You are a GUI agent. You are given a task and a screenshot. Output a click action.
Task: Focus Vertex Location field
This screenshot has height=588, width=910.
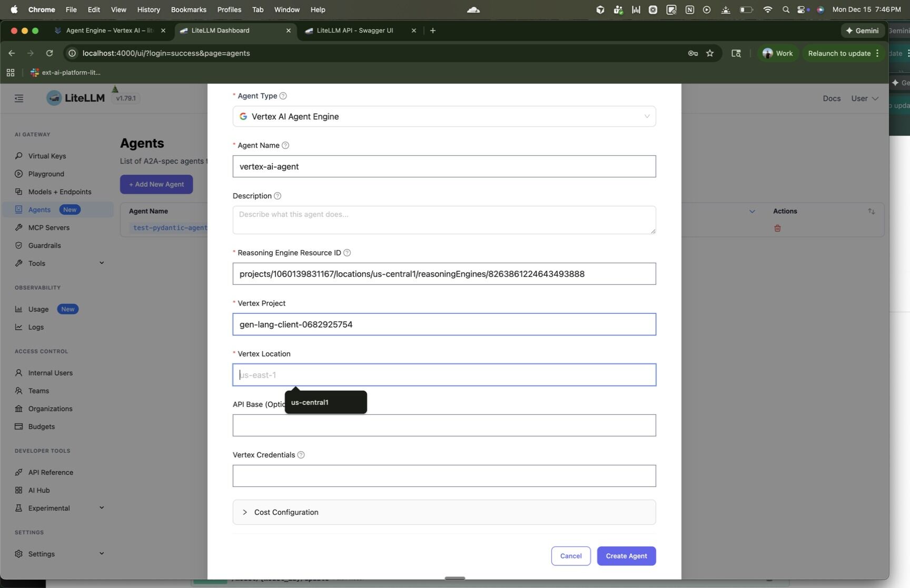coord(444,375)
